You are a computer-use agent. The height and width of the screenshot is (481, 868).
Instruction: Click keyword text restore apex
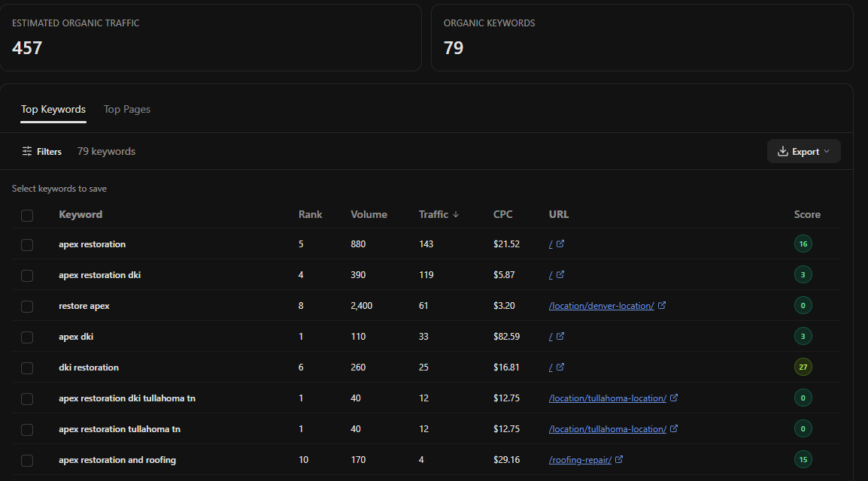point(84,306)
